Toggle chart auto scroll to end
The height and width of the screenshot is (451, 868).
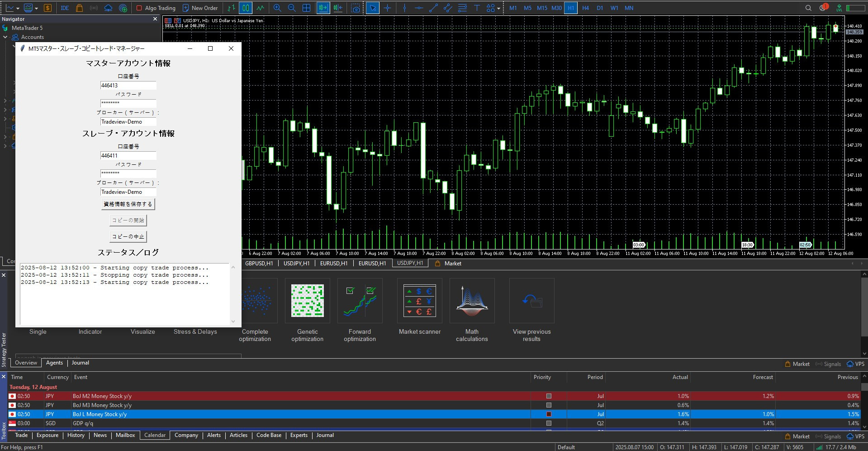click(x=323, y=8)
